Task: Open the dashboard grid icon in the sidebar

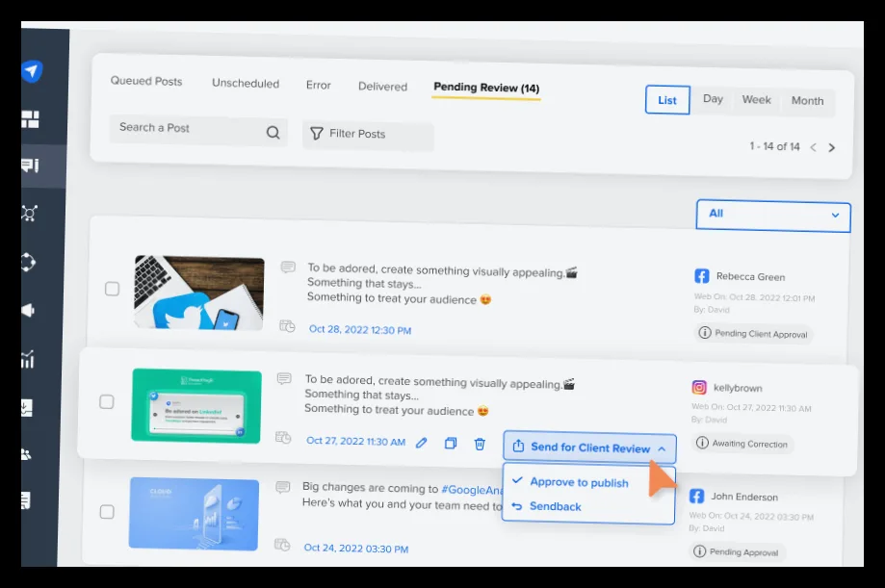Action: coord(30,119)
